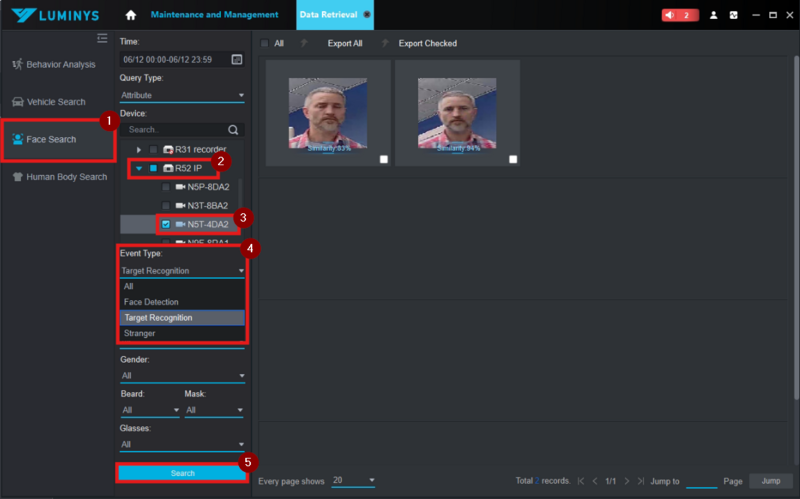Click the magnifier icon in device search
The height and width of the screenshot is (499, 800).
(233, 130)
